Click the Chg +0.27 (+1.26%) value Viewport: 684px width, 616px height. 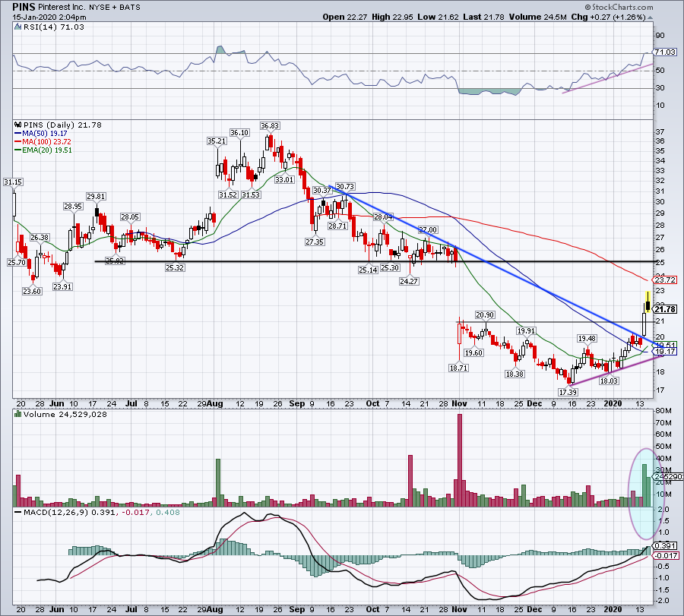[x=608, y=17]
